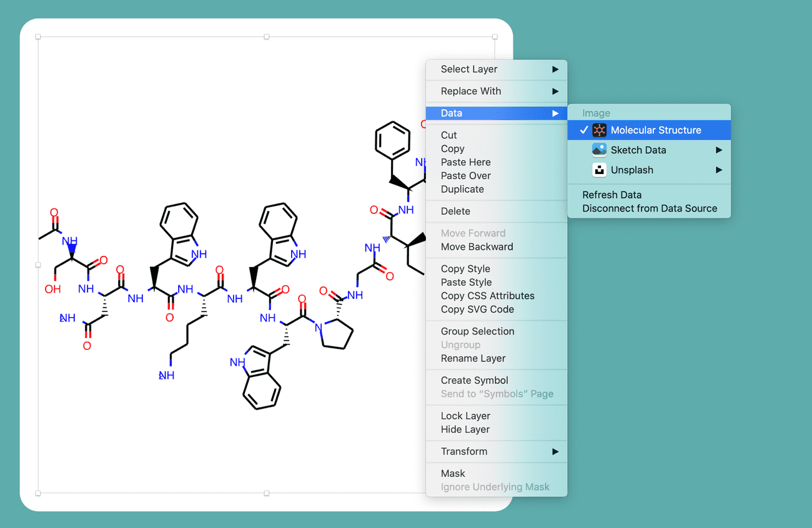Select Lock Layer option
812x528 pixels.
465,416
